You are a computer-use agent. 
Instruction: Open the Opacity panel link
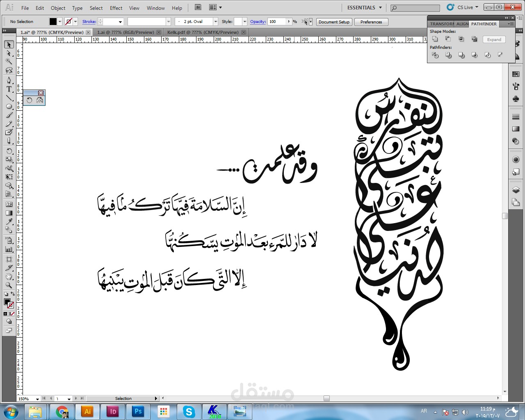pos(258,22)
